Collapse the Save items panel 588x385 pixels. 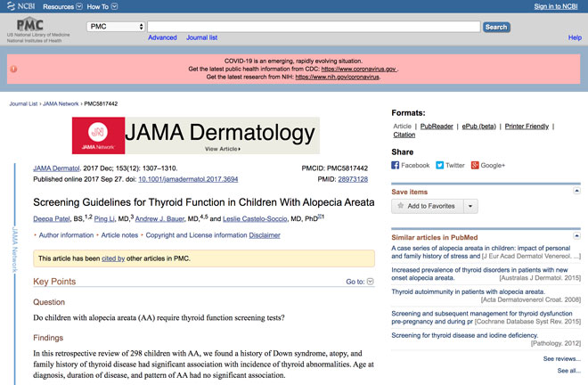[x=576, y=191]
